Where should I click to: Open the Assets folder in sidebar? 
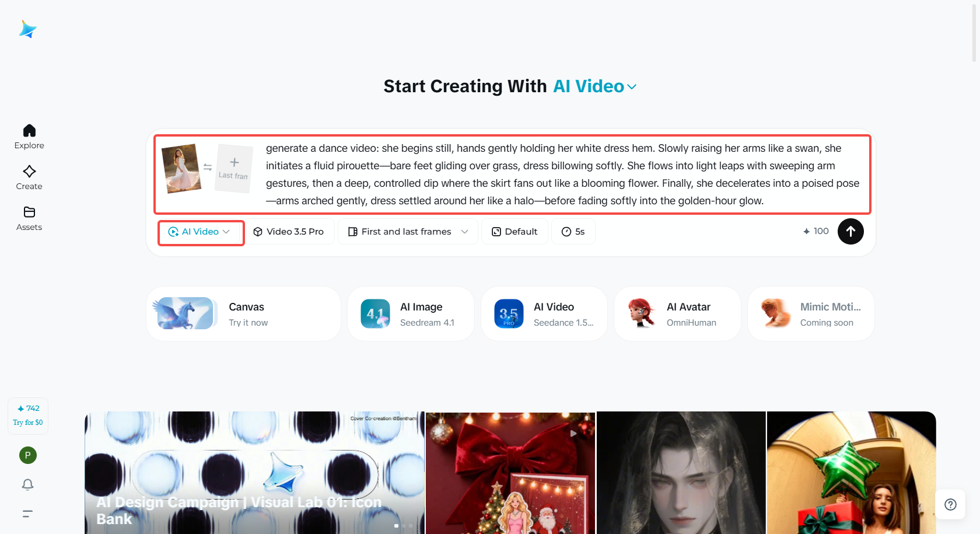pyautogui.click(x=29, y=219)
